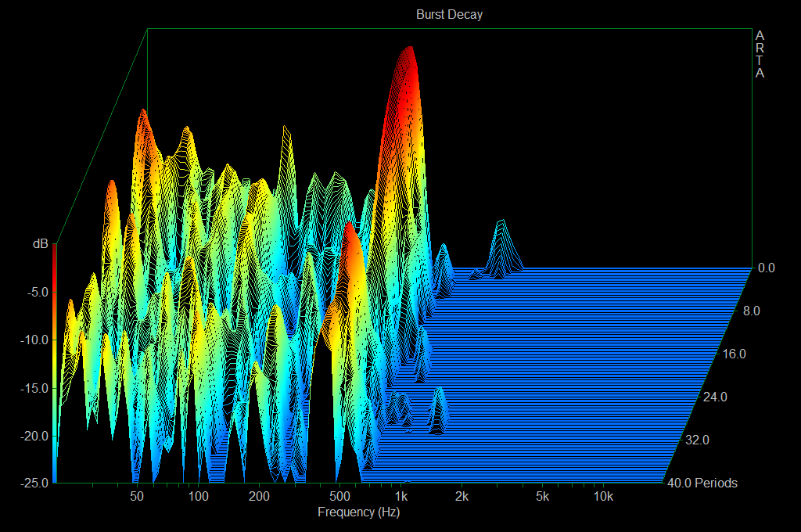Click the 100 Hz frequency label
This screenshot has width=801, height=532.
(x=198, y=496)
